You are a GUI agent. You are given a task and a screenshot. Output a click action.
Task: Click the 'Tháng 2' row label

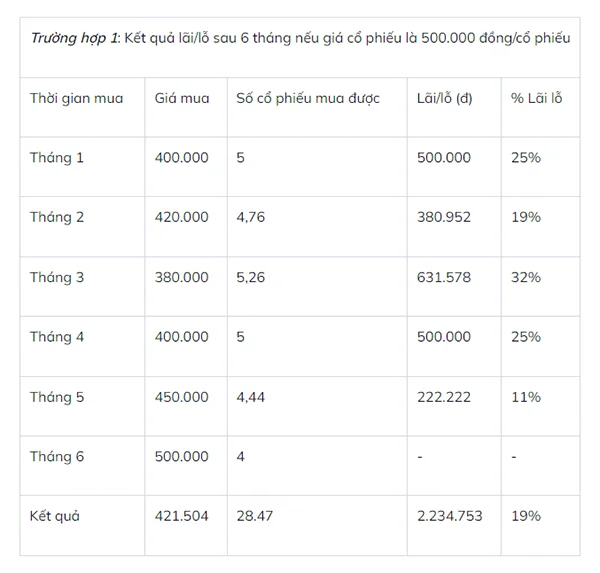click(57, 218)
